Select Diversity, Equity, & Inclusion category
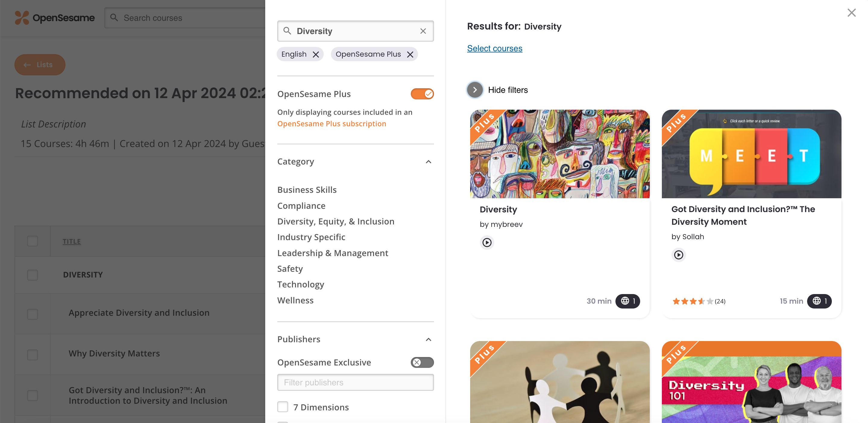Screen dimensions: 868x423 (x=336, y=222)
